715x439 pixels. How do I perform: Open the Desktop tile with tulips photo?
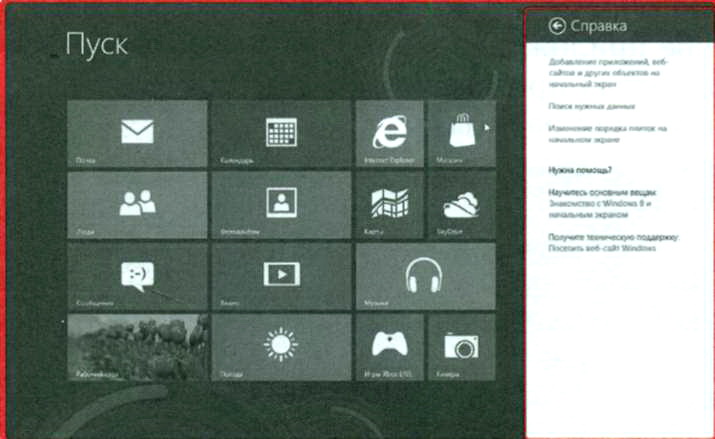pyautogui.click(x=137, y=347)
